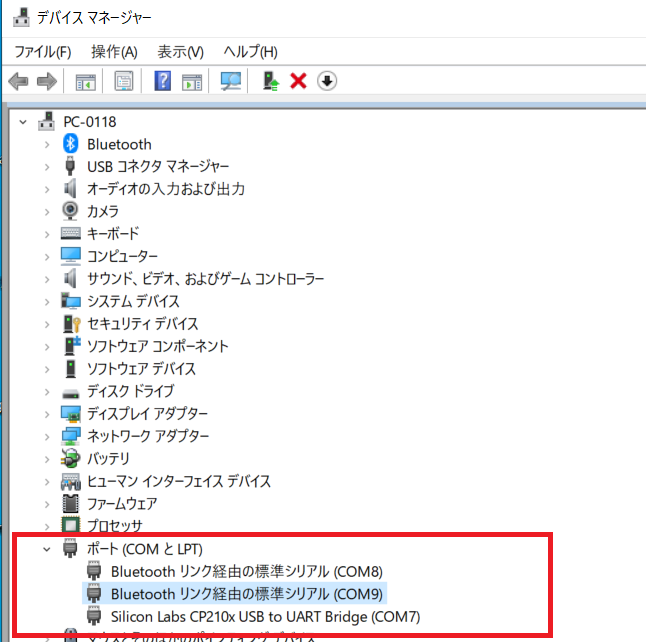The height and width of the screenshot is (642, 646).
Task: Select the カメラ tree item
Action: 103,211
